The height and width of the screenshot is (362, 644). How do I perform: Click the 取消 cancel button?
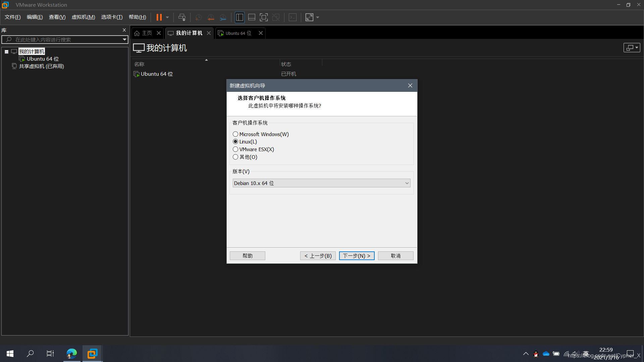coord(396,256)
